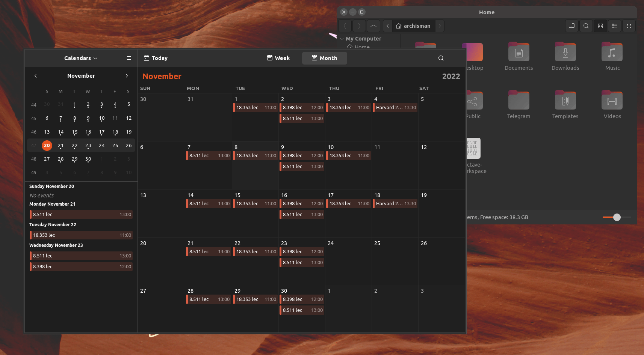Switch file manager to list view
Screen dimensions: 644x355
click(615, 26)
